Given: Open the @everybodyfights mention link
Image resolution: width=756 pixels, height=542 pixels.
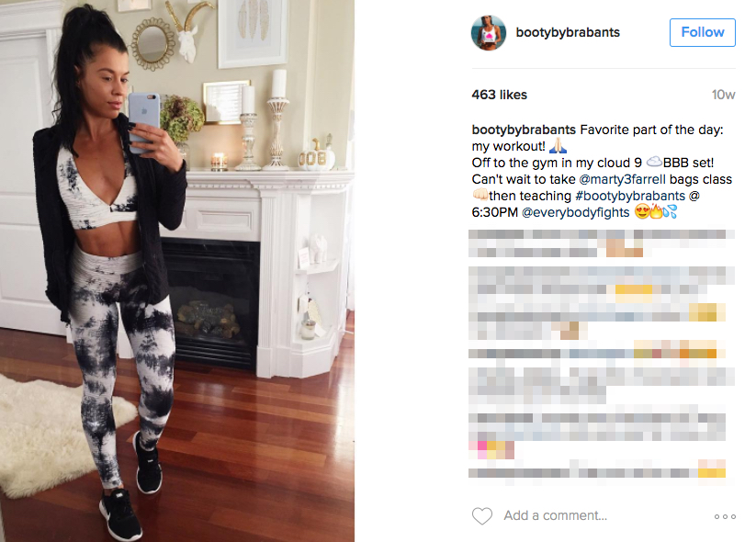Looking at the screenshot, I should point(576,212).
